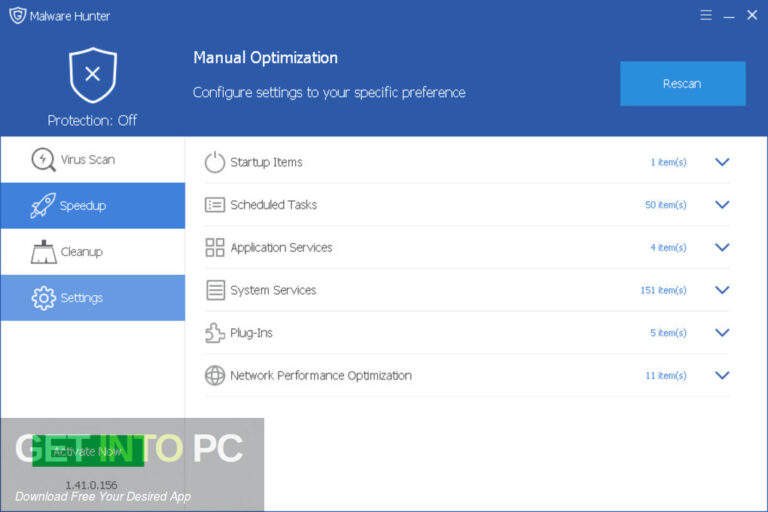Click the Plug-Ins label
This screenshot has width=768, height=512.
[251, 333]
